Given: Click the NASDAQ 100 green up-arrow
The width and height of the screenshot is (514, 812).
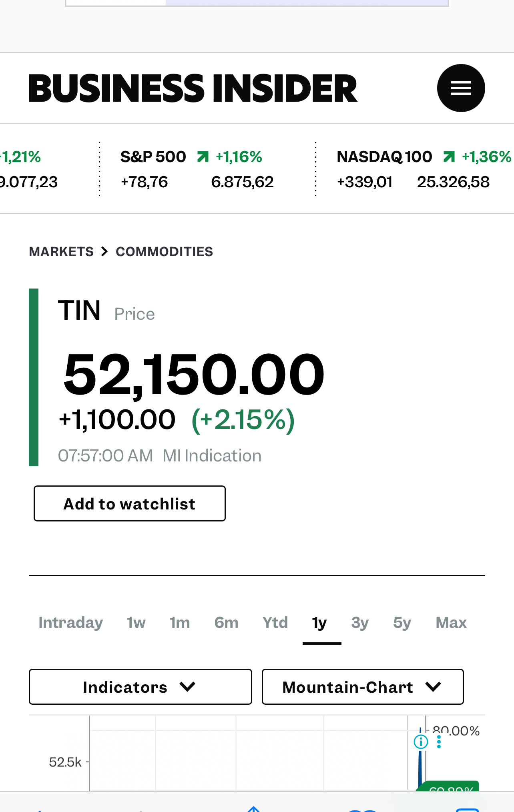Looking at the screenshot, I should (449, 157).
